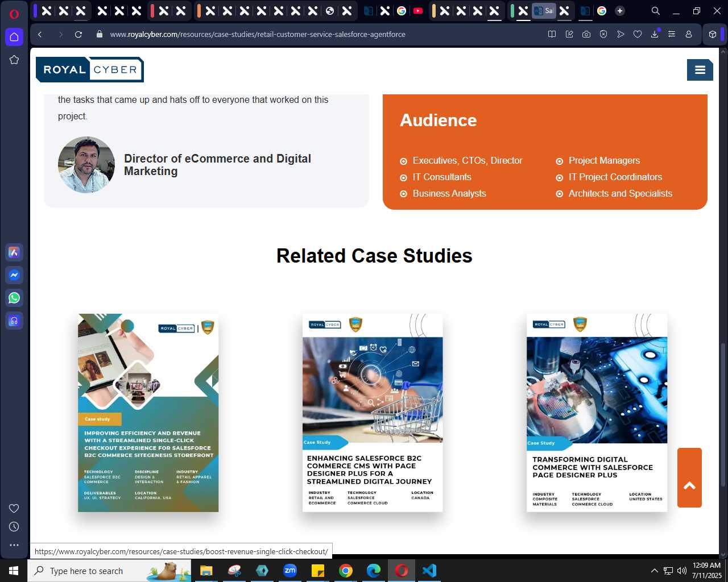Screen dimensions: 728x582
Task: Open the volume control in the system tray
Action: [682, 571]
